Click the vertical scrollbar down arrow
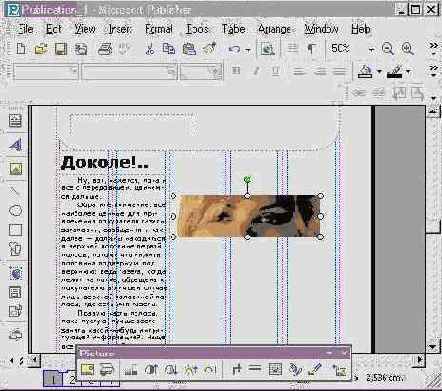Viewport: 442px width, 391px height. click(432, 347)
